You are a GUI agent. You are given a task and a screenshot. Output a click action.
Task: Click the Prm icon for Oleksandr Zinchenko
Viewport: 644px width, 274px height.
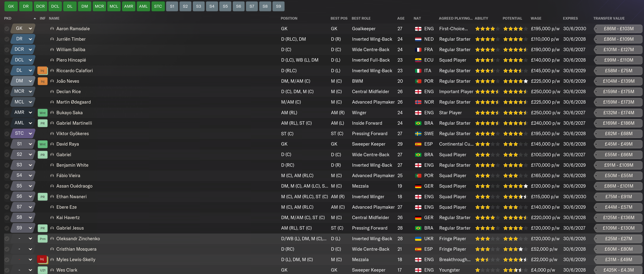pyautogui.click(x=43, y=239)
